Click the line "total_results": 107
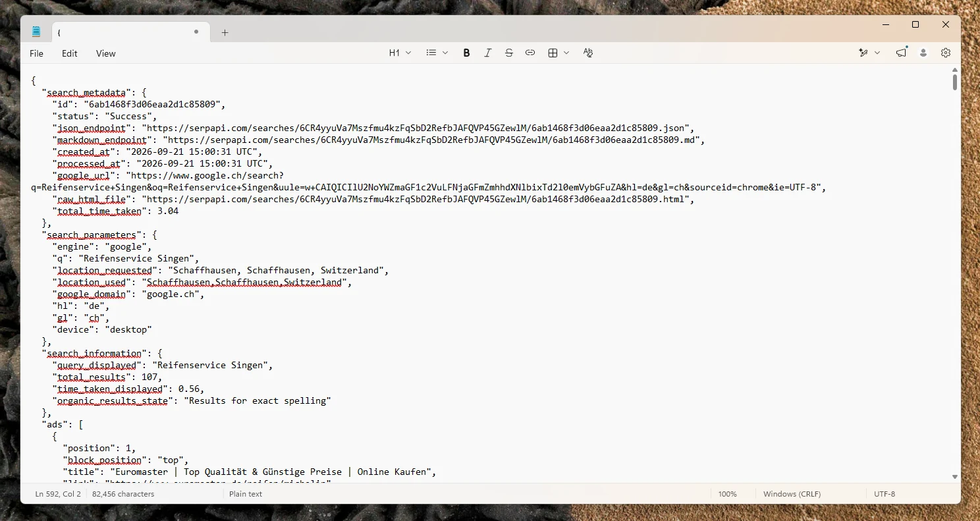The height and width of the screenshot is (521, 980). (x=107, y=377)
